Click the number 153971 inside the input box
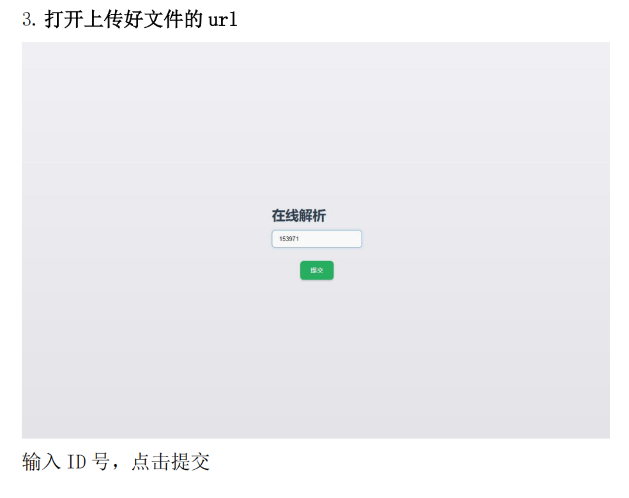629x498 pixels. coord(289,239)
